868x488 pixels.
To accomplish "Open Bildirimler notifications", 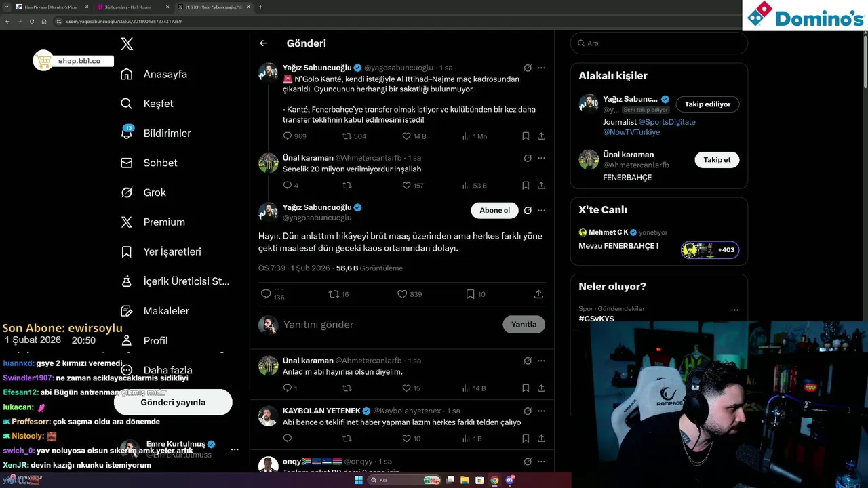I will (x=155, y=133).
